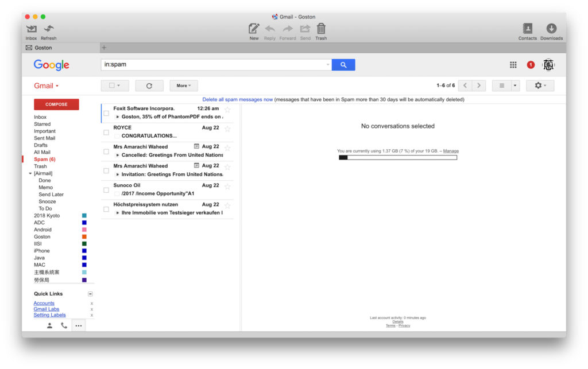Image resolution: width=588 pixels, height=369 pixels.
Task: Open the settings gear dropdown
Action: pyautogui.click(x=540, y=86)
